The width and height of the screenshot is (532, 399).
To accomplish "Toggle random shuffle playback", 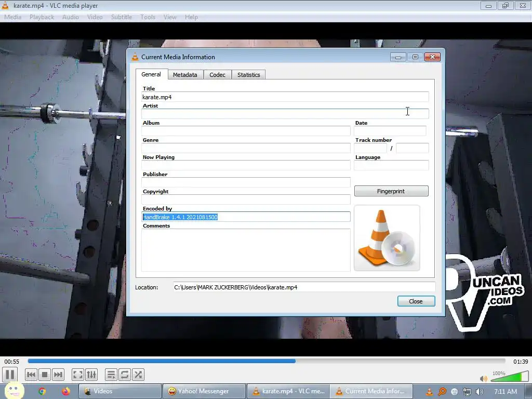I will coord(138,375).
